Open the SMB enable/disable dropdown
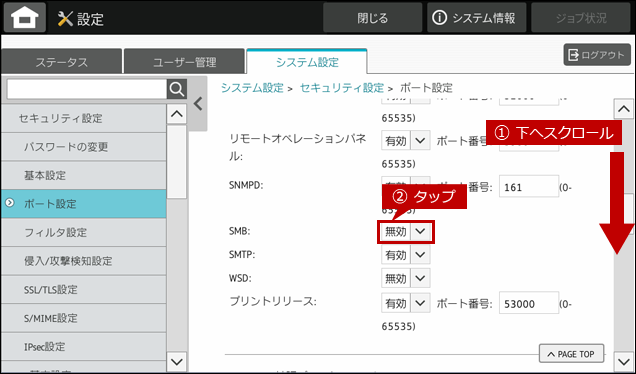 coord(406,232)
